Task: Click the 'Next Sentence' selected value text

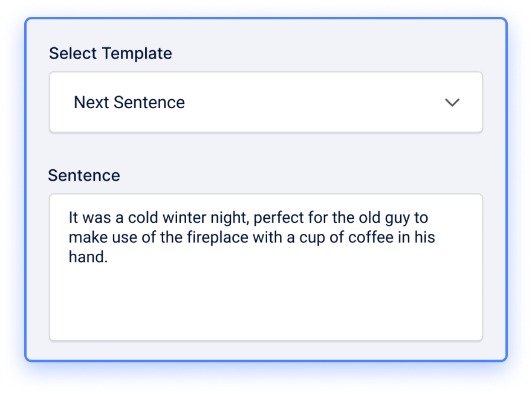Action: (x=129, y=102)
